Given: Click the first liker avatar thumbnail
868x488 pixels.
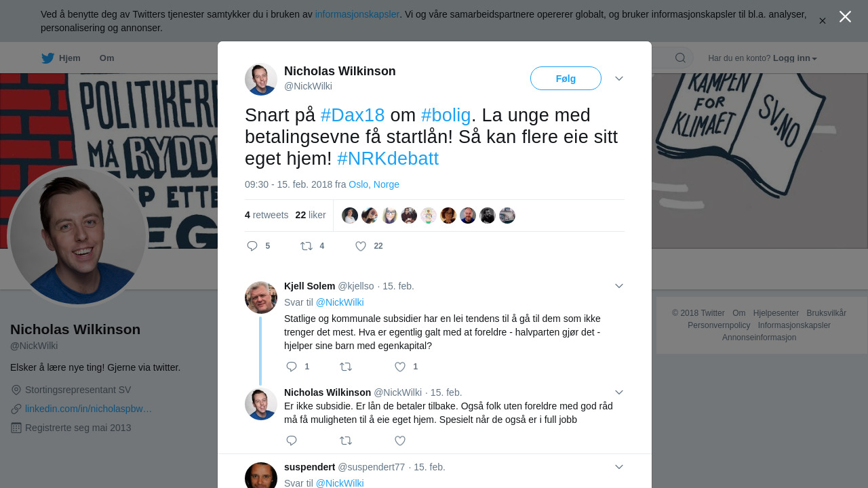Looking at the screenshot, I should (x=350, y=216).
